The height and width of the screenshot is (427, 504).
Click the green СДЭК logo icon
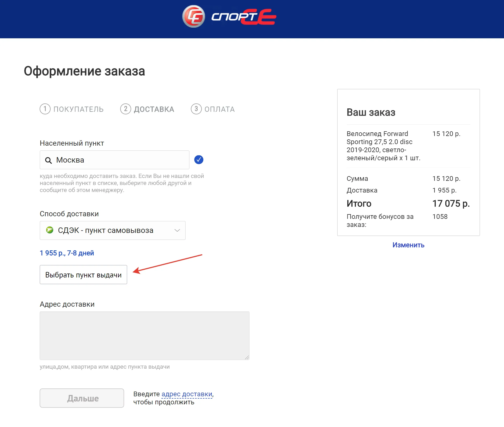50,230
